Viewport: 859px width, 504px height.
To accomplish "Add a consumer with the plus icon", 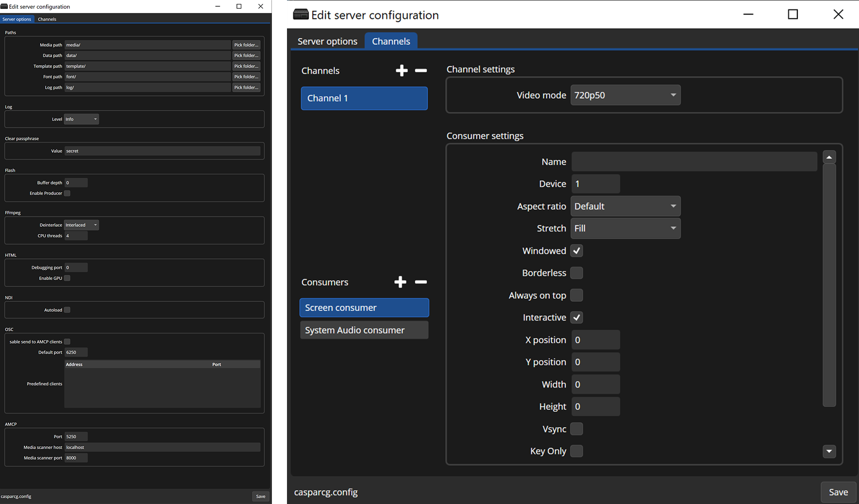I will (400, 282).
